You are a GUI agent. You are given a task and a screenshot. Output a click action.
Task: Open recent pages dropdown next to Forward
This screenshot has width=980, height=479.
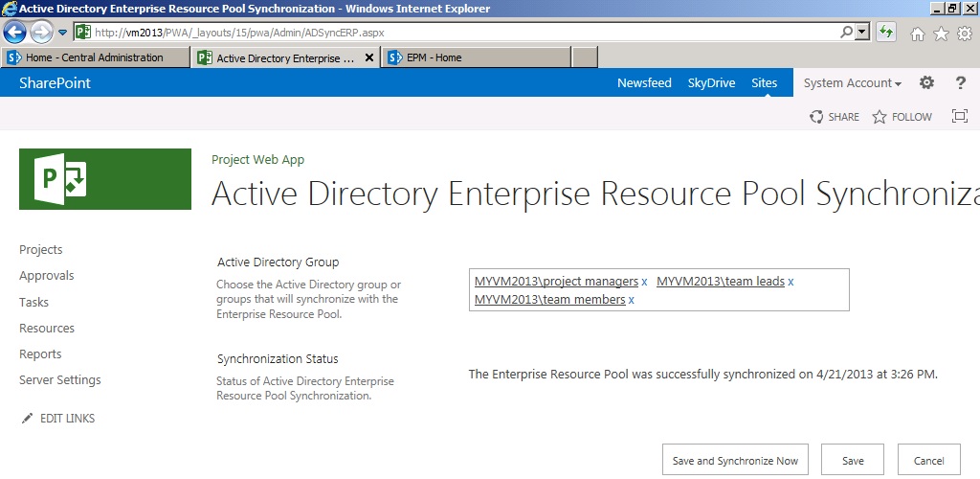62,32
